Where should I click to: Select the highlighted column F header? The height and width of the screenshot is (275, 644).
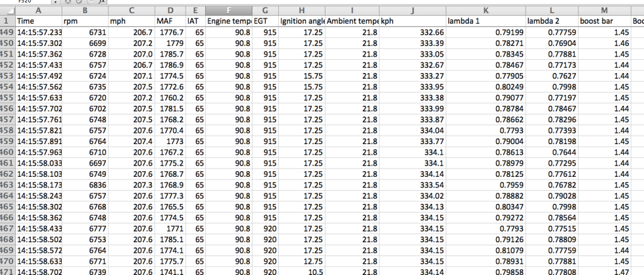pos(229,11)
